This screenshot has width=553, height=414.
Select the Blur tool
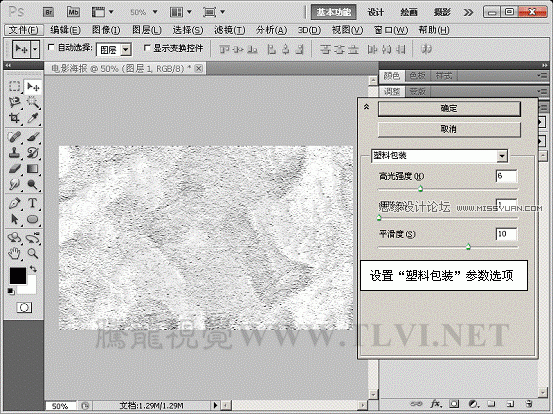[14, 184]
